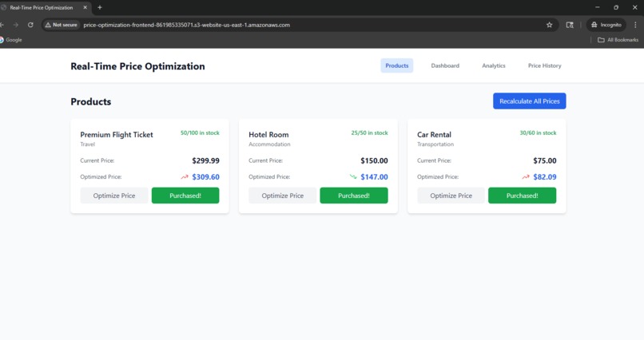The image size is (644, 340).
Task: Click Purchased! on Hotel Room card
Action: pyautogui.click(x=354, y=196)
